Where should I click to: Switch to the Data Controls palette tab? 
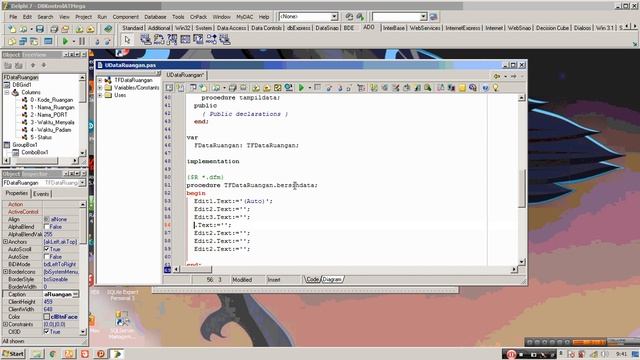click(x=266, y=28)
